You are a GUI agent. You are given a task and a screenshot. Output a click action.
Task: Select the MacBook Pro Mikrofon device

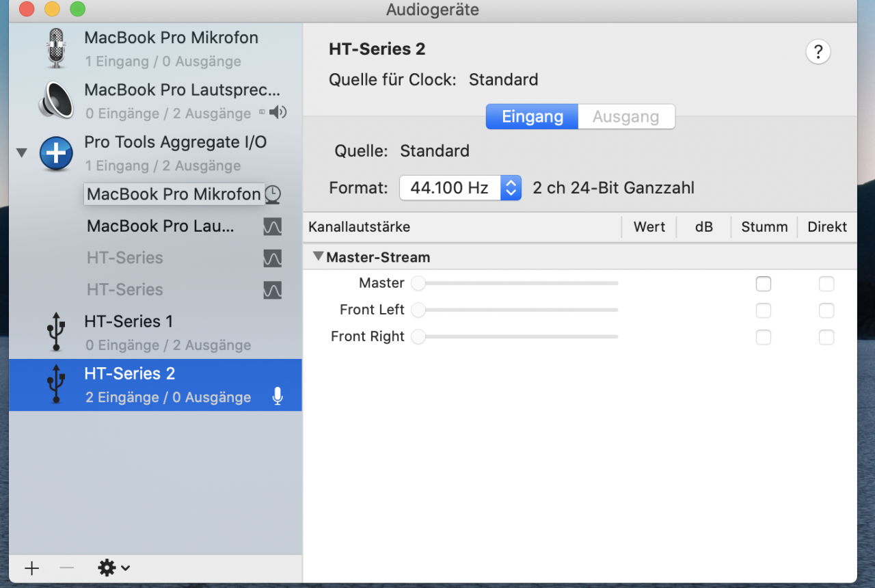click(x=156, y=49)
